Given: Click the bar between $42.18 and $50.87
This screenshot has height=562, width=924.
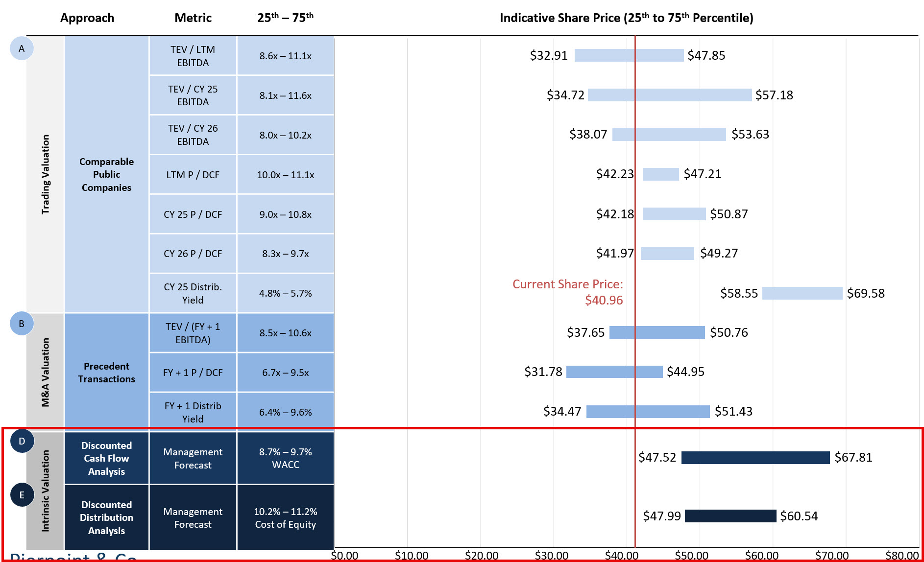Looking at the screenshot, I should coord(674,214).
